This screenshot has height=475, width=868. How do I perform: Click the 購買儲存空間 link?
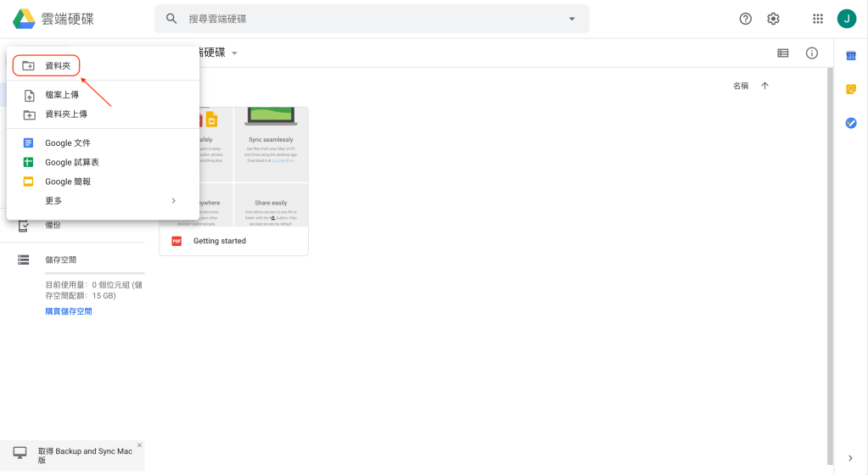pos(69,311)
